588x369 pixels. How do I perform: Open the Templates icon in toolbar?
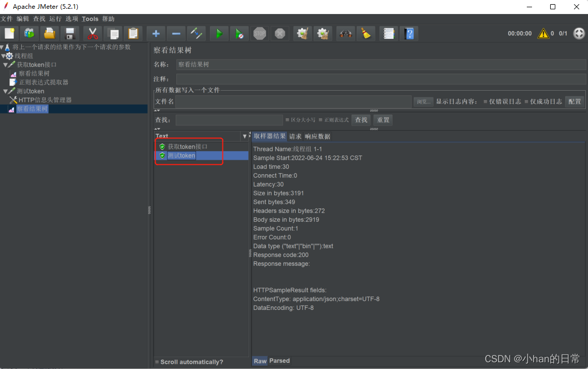pos(29,34)
